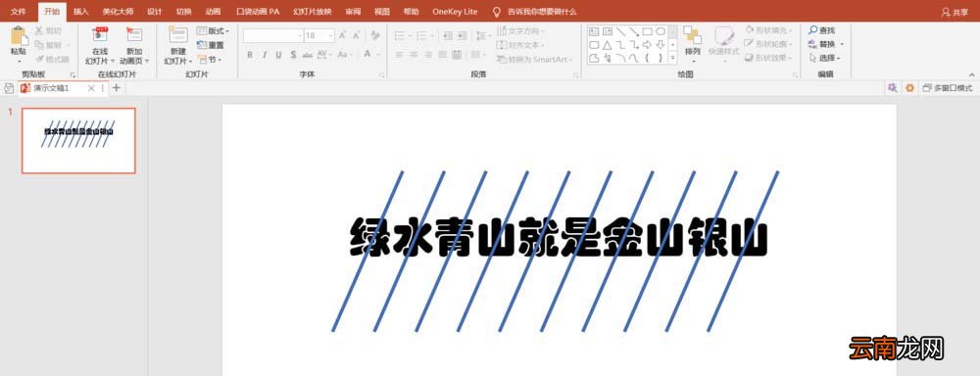Click the purple tool icon beside gear
The height and width of the screenshot is (376, 980).
893,88
